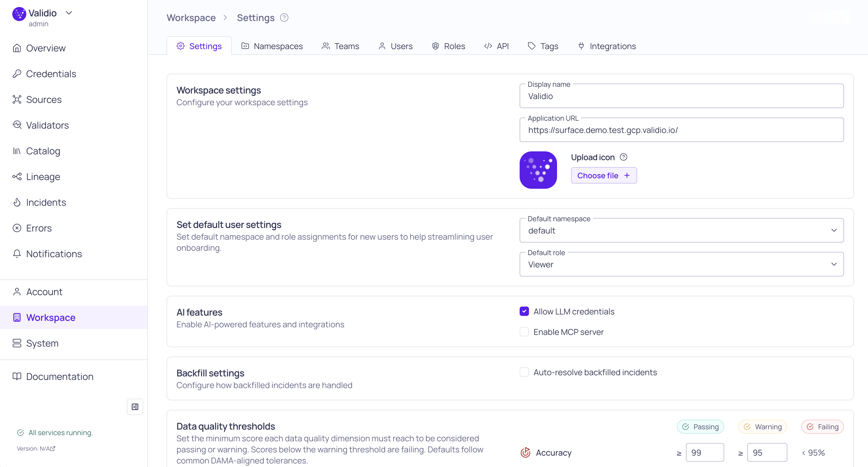Click the Choose file button

tap(604, 176)
